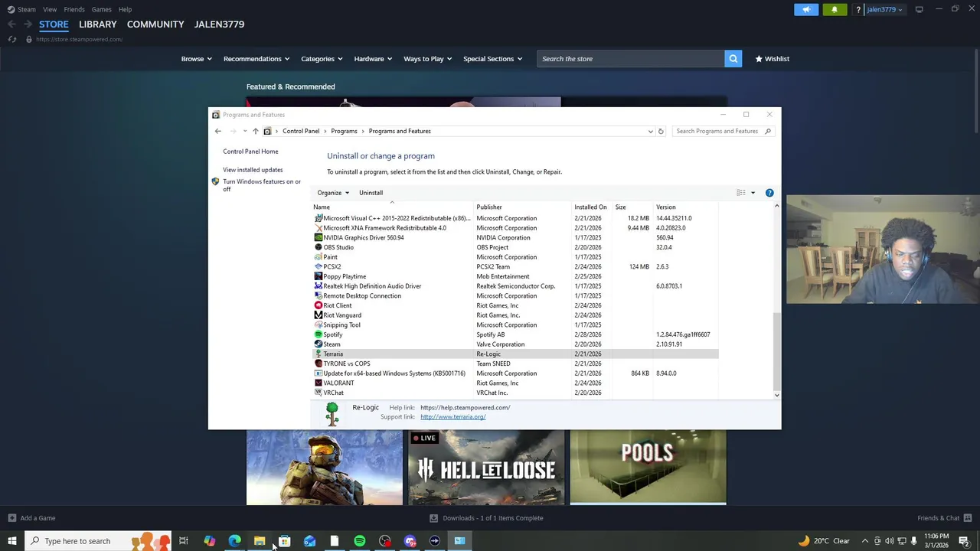
Task: Expand the Categories store menu
Action: (322, 58)
